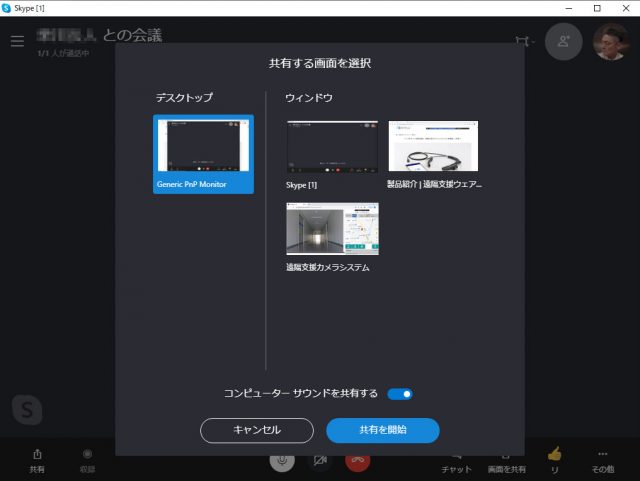Image resolution: width=640 pixels, height=481 pixels.
Task: End the call with red hang-up button
Action: point(358,461)
